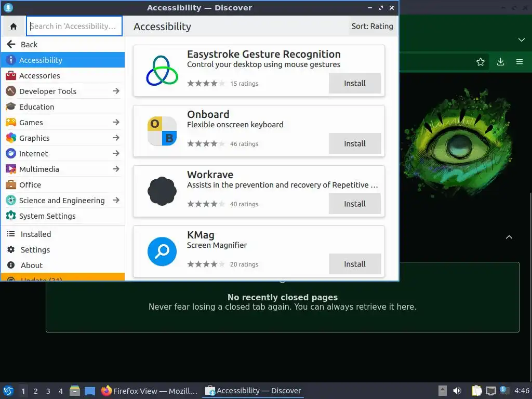Expand Internet subcategories arrow
The height and width of the screenshot is (399, 532).
coord(116,153)
